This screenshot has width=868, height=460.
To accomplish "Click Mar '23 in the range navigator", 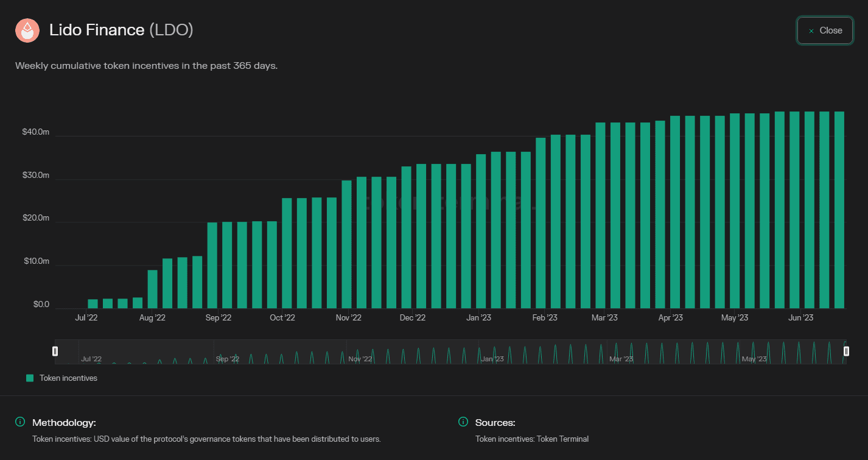I will (621, 359).
